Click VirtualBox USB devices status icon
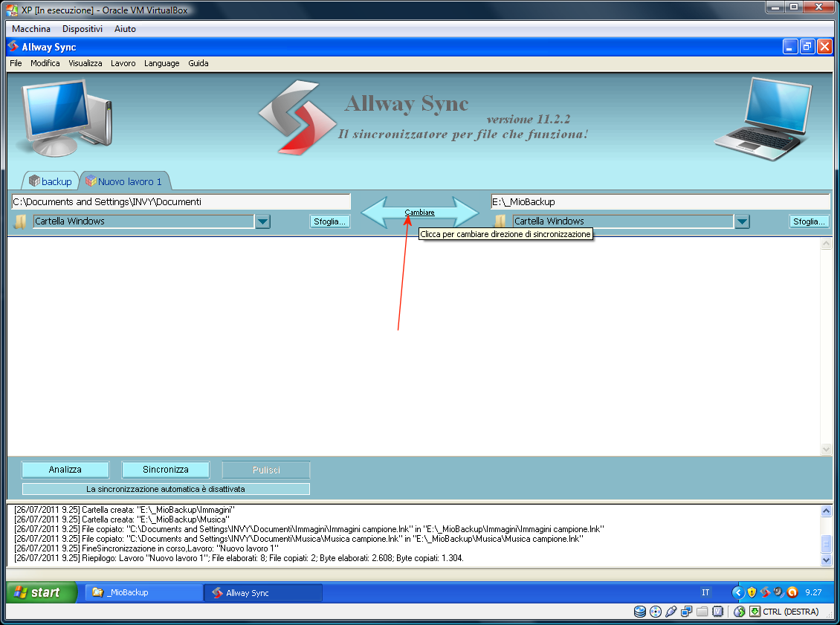The width and height of the screenshot is (840, 625). tap(671, 612)
